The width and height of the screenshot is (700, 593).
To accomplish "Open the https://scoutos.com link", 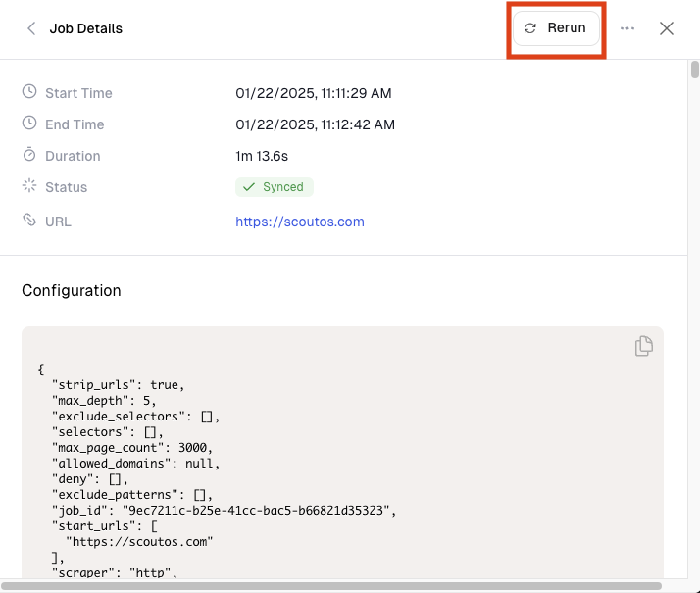I will pos(299,222).
